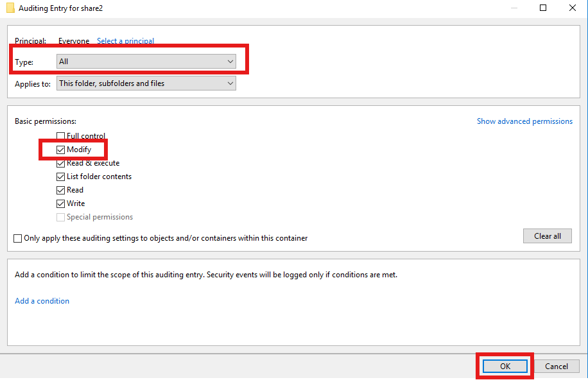588x380 pixels.
Task: Disable the Read permission checkbox
Action: click(x=61, y=190)
